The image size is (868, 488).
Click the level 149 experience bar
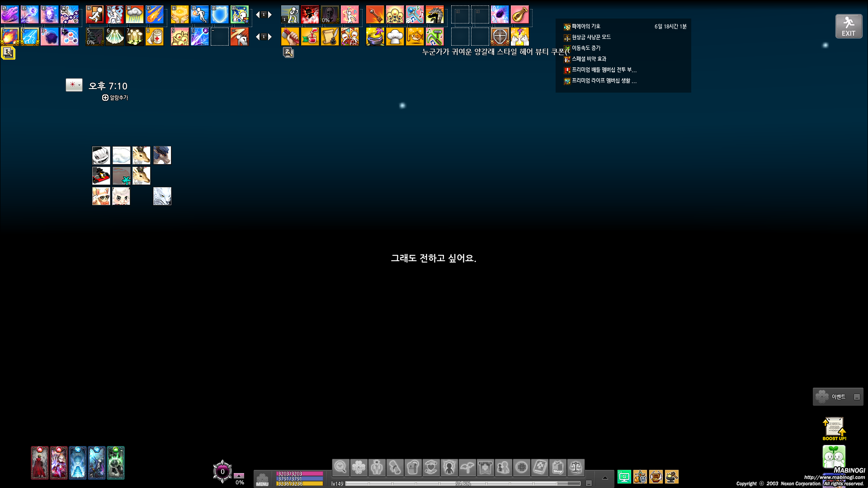coord(462,483)
